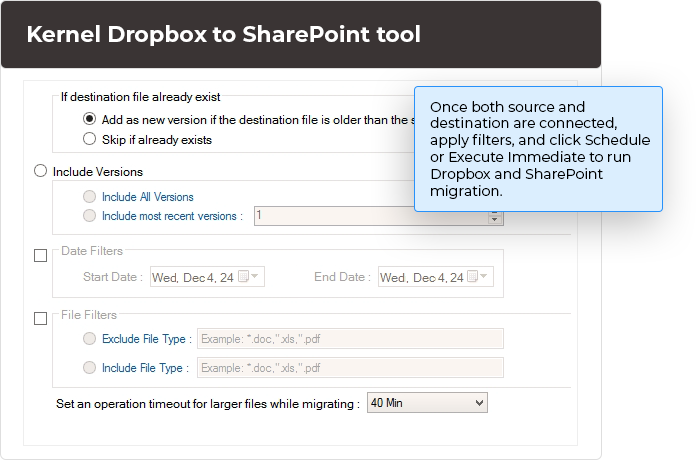Tick the Date Filters checkbox

41,255
